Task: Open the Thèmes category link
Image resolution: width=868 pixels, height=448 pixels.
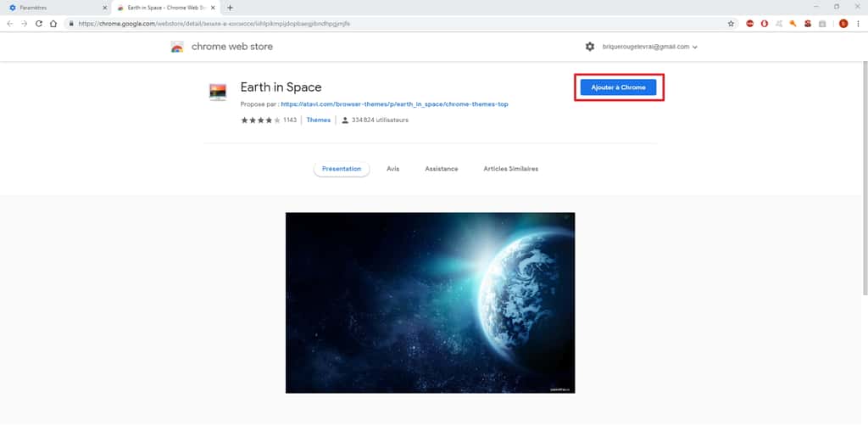Action: click(319, 120)
